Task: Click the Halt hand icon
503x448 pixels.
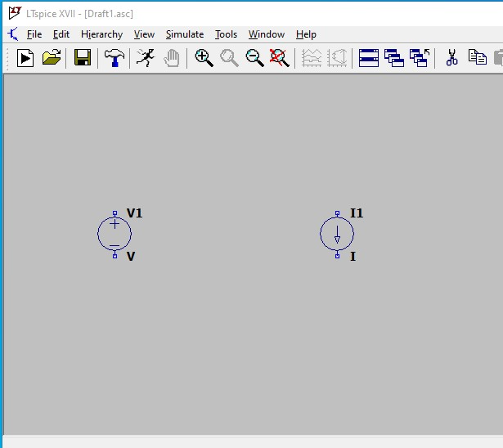Action: pos(172,58)
